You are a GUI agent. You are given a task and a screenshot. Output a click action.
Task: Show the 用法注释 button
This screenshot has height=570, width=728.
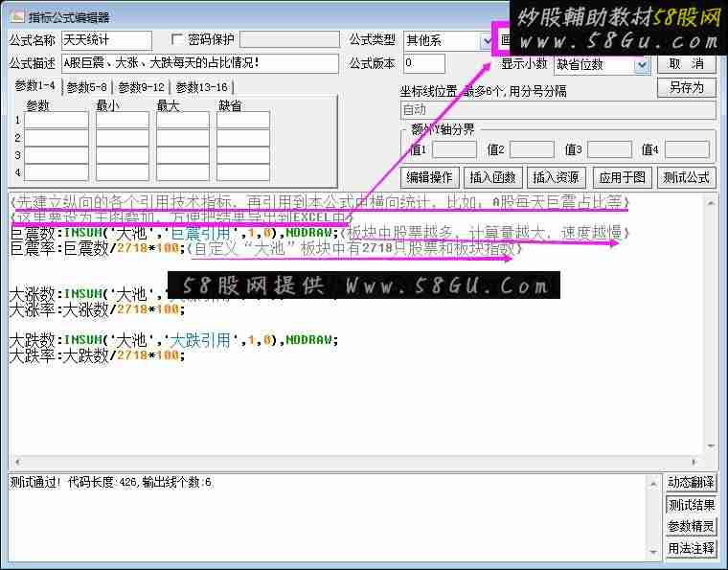pyautogui.click(x=691, y=549)
